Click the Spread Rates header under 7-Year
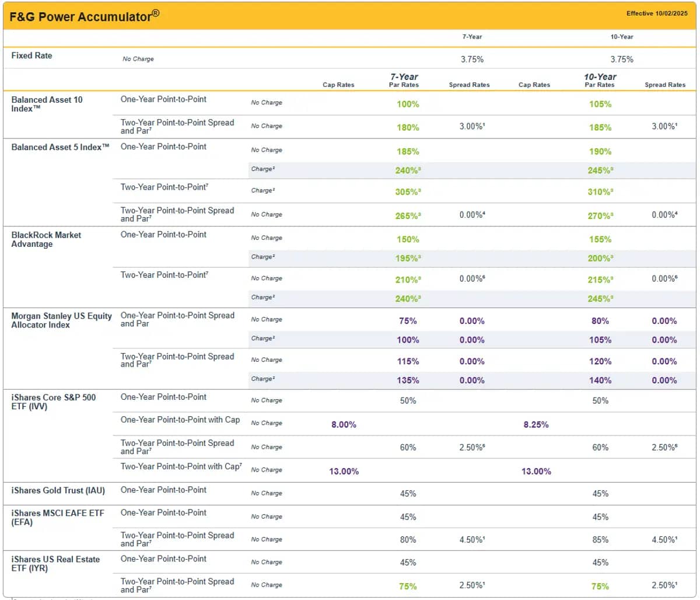 [469, 85]
